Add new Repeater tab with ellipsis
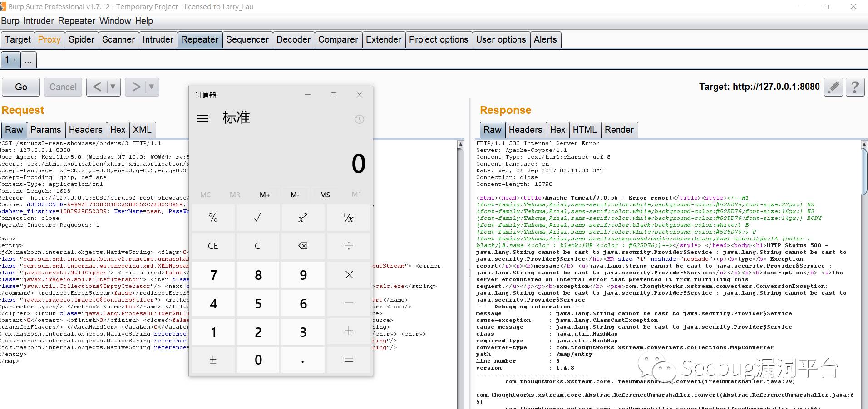Screen dimensions: 868x409 pos(28,60)
